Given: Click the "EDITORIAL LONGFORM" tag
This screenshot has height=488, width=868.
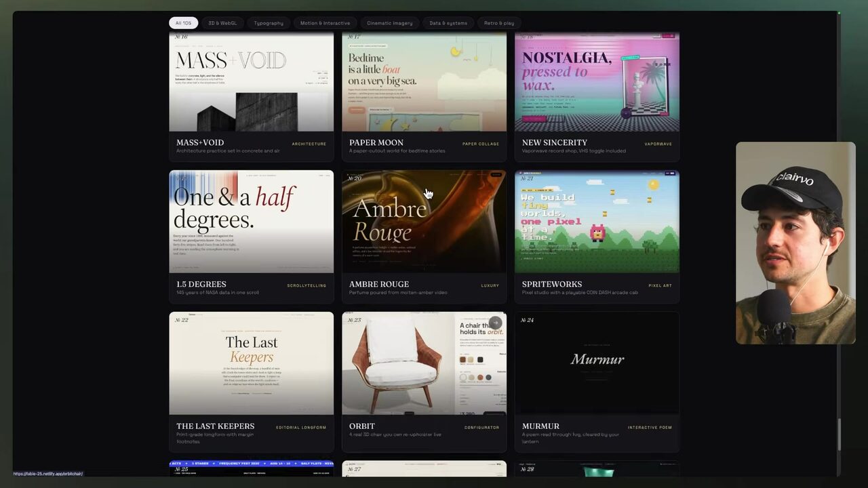Looking at the screenshot, I should [x=301, y=427].
